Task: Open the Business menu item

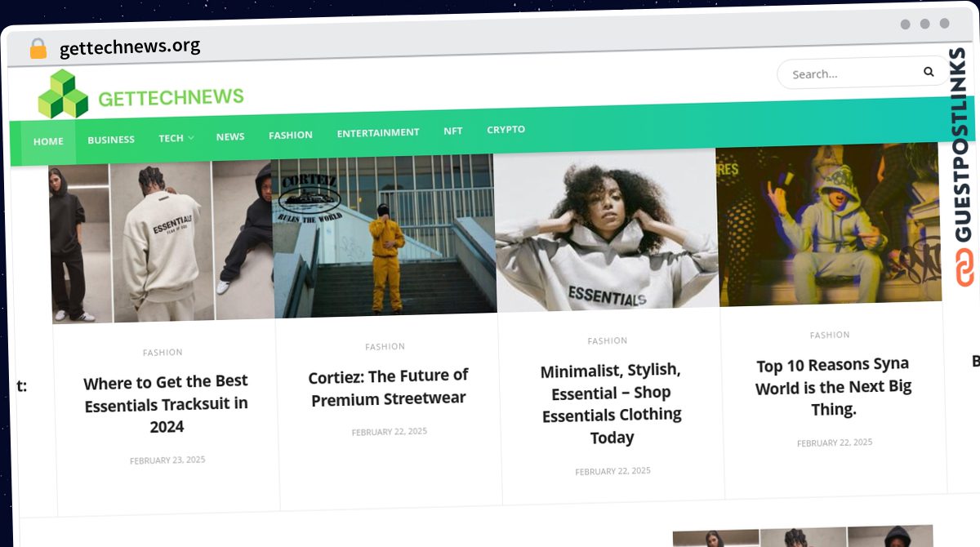Action: click(x=111, y=140)
